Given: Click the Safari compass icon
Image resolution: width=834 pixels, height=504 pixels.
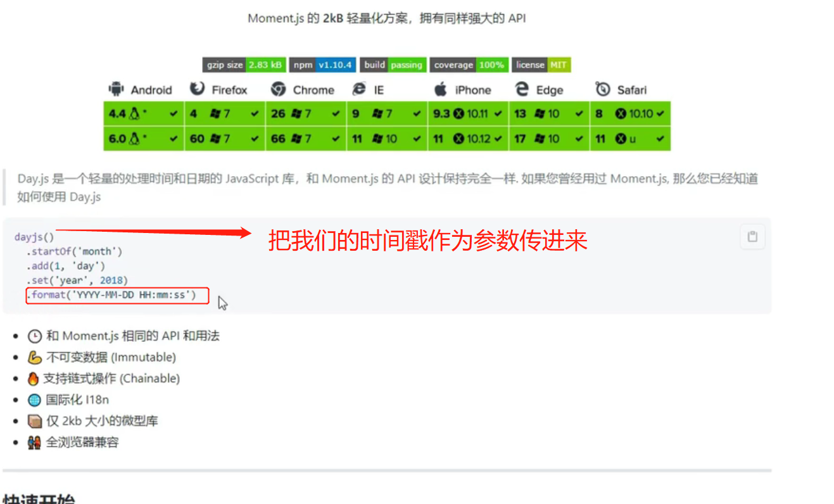Looking at the screenshot, I should [x=602, y=89].
